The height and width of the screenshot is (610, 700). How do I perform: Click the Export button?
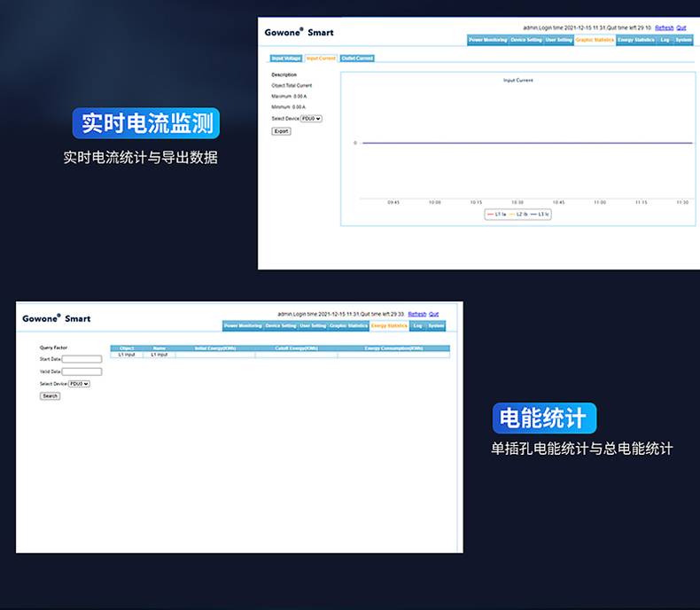(281, 131)
